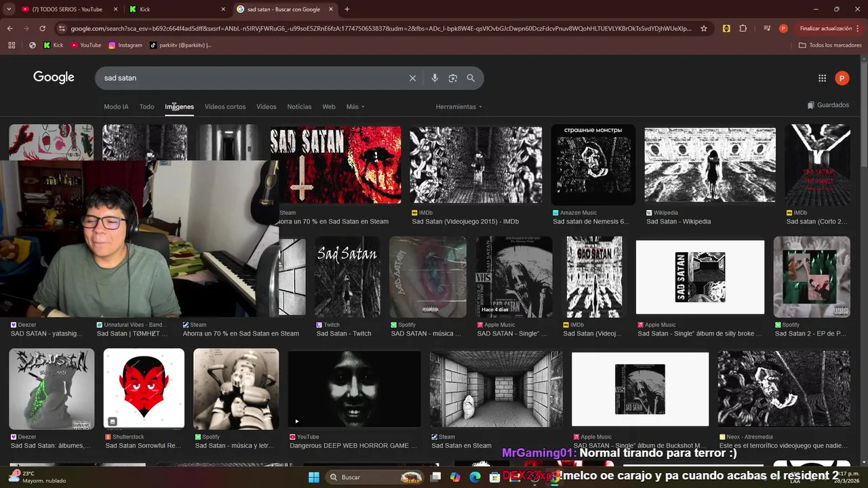Reload the page in Chrome

(x=42, y=28)
